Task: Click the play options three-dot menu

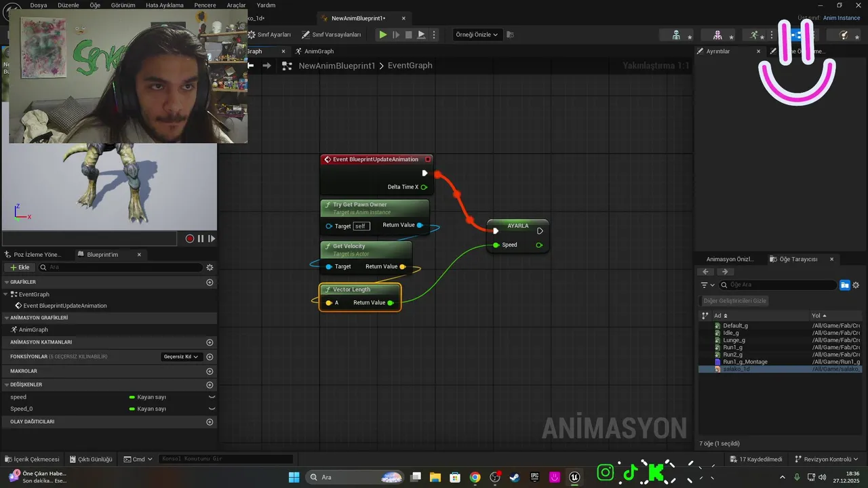Action: [x=434, y=35]
